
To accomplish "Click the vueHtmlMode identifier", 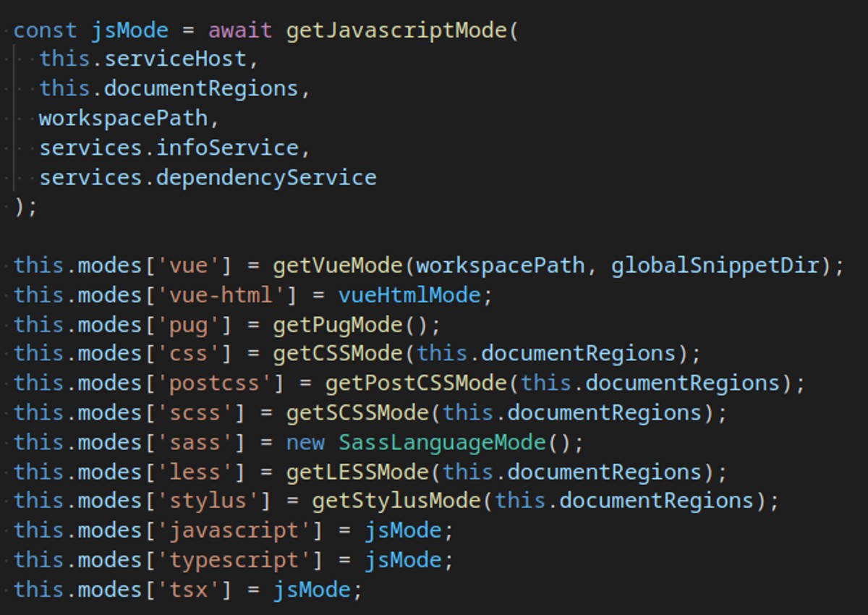I will [x=409, y=295].
